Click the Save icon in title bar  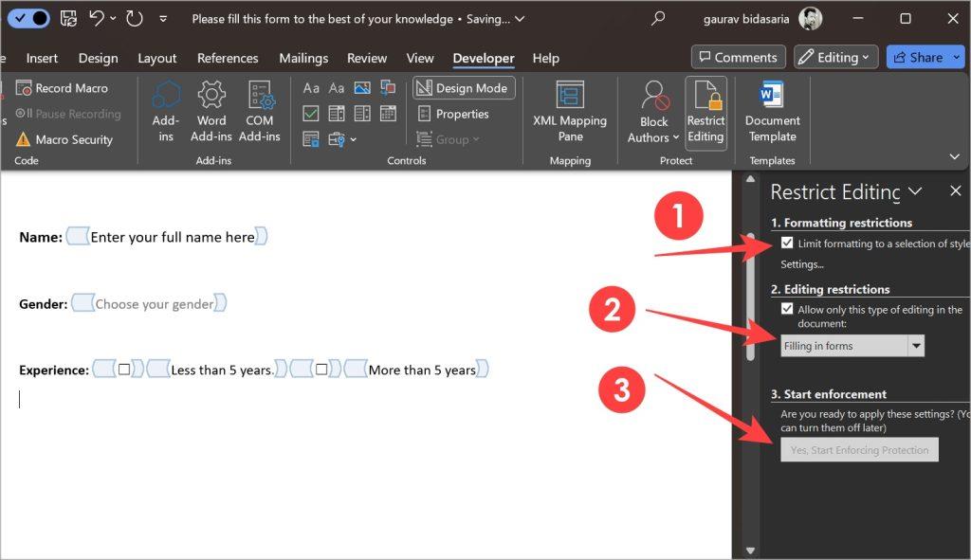68,19
